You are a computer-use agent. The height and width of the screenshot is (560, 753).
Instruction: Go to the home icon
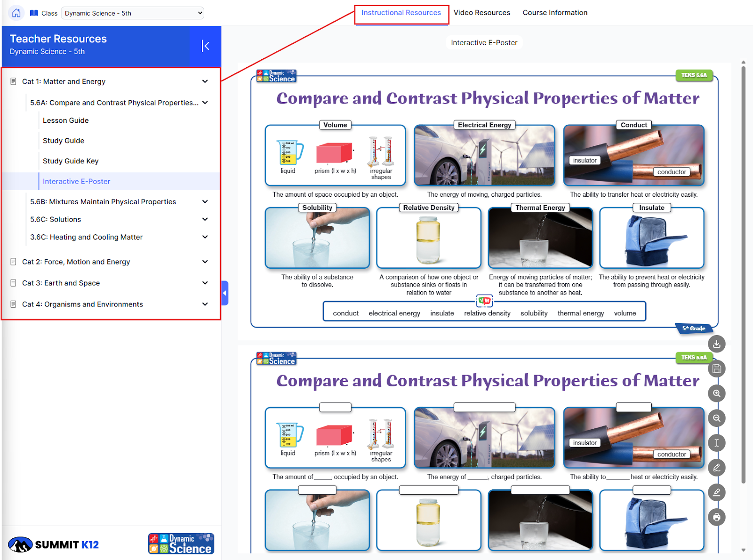(16, 13)
